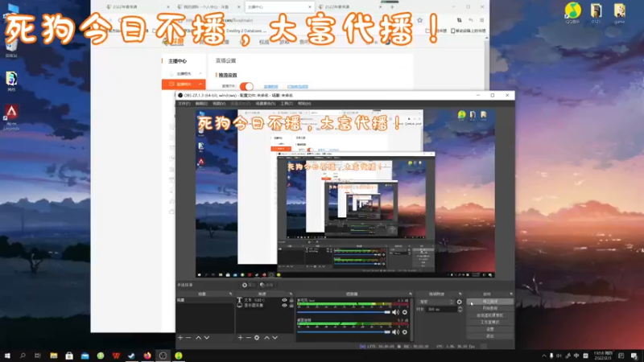Screen dimensions: 644x362
Task: Add a new source with the plus icon in Sources panel
Action: [x=240, y=337]
